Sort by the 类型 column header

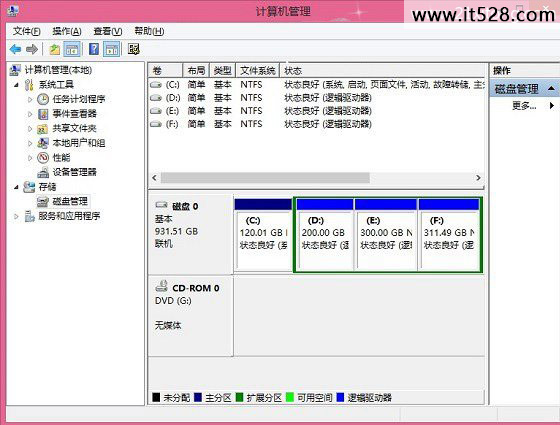(222, 71)
